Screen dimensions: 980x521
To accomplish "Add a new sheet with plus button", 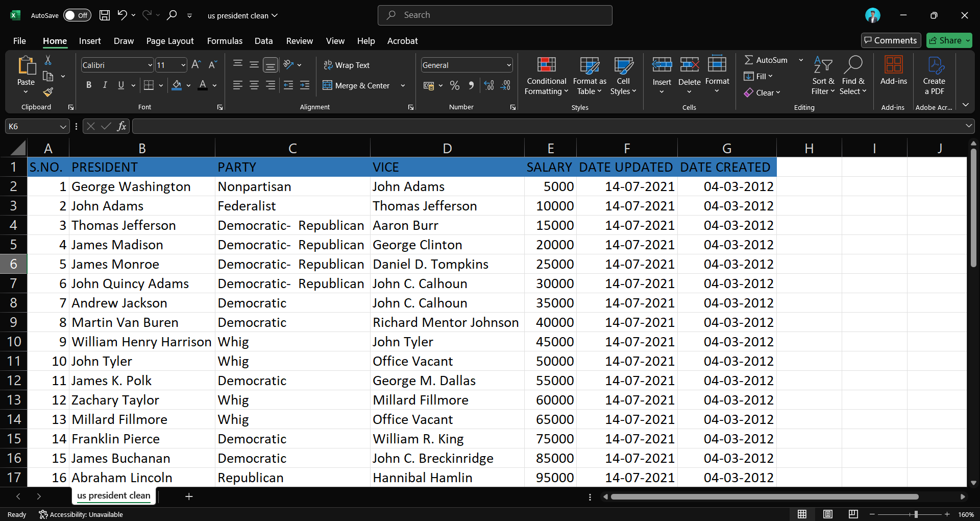I will coord(189,496).
